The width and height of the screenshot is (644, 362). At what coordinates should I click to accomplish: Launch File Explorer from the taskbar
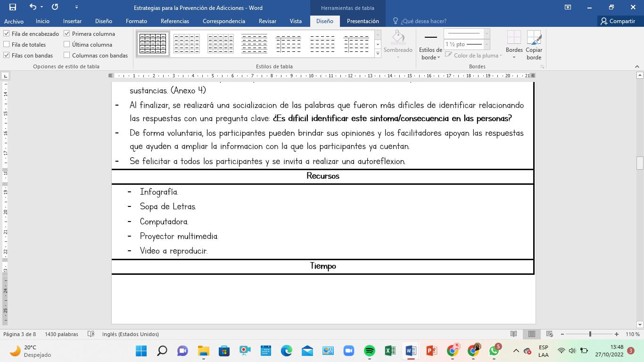(x=203, y=351)
